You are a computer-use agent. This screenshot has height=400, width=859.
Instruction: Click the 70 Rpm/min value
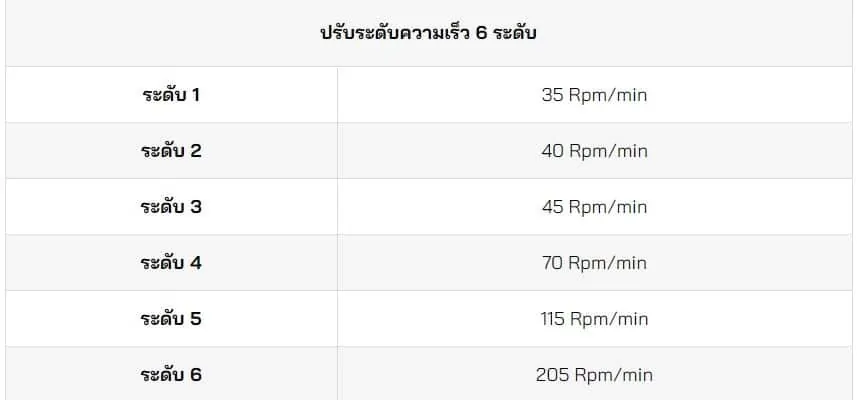[x=594, y=263]
